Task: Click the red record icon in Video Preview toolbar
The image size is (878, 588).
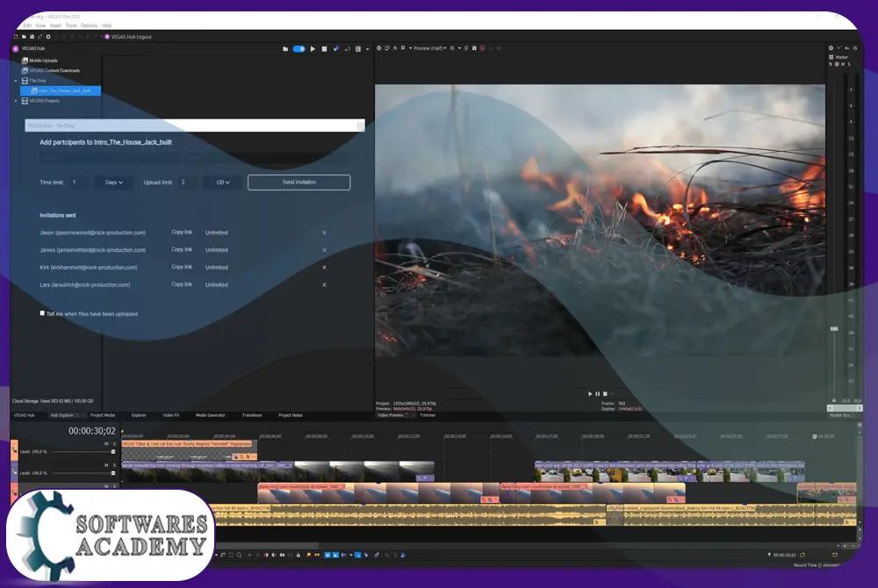Action: click(x=482, y=48)
